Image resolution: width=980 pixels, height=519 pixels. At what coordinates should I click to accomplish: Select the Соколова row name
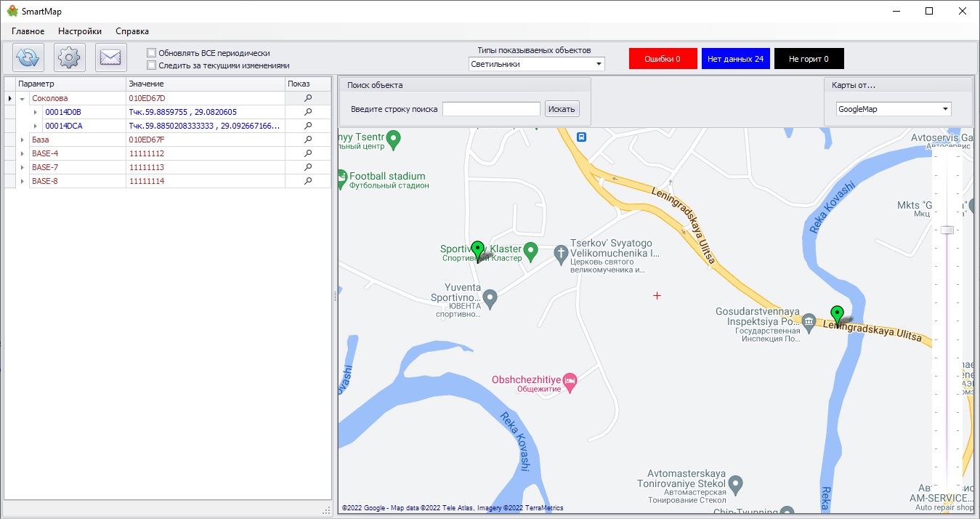point(50,98)
